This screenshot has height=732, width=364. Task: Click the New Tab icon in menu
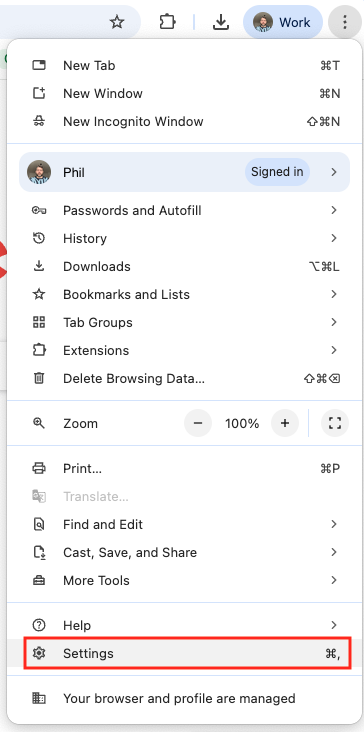(x=39, y=65)
